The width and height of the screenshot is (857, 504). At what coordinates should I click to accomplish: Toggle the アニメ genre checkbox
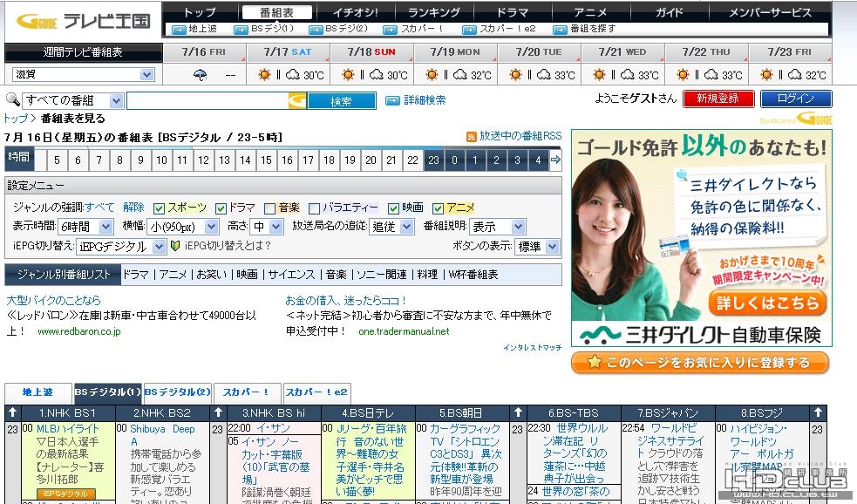click(x=438, y=208)
